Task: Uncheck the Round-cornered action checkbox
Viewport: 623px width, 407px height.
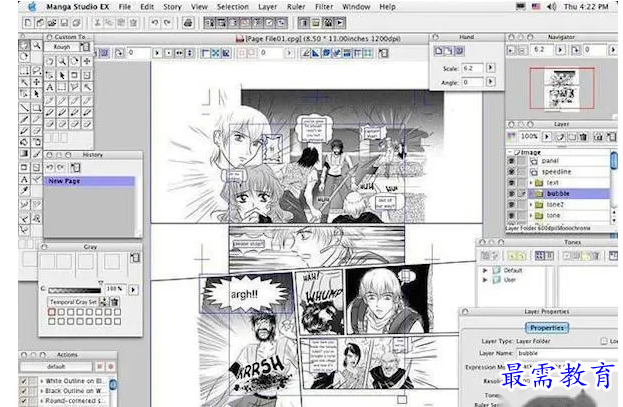Action: pyautogui.click(x=24, y=401)
